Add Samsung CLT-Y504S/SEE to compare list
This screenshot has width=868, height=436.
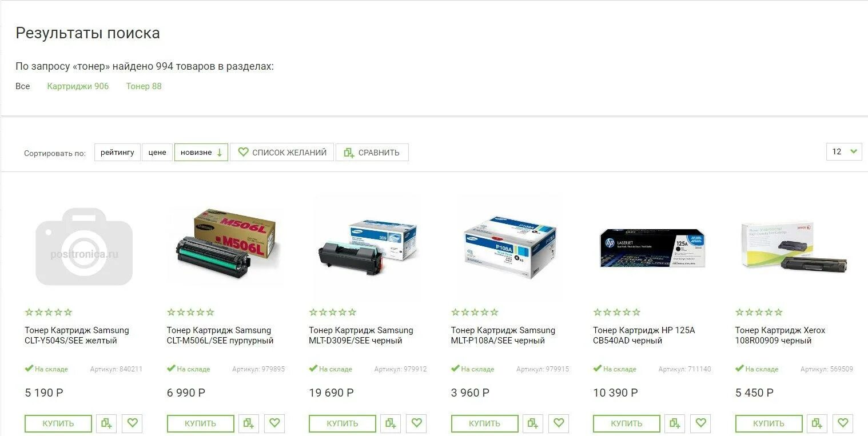[x=106, y=423]
